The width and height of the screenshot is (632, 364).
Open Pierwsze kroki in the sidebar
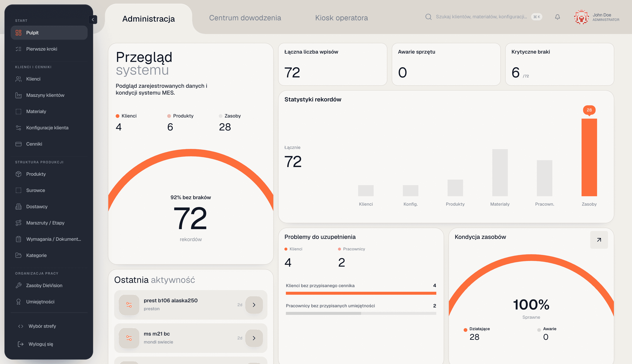tap(49, 49)
